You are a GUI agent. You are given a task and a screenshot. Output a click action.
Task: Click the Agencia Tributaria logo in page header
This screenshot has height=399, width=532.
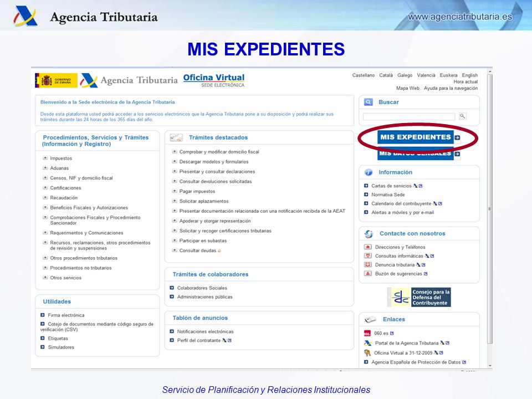pos(129,80)
